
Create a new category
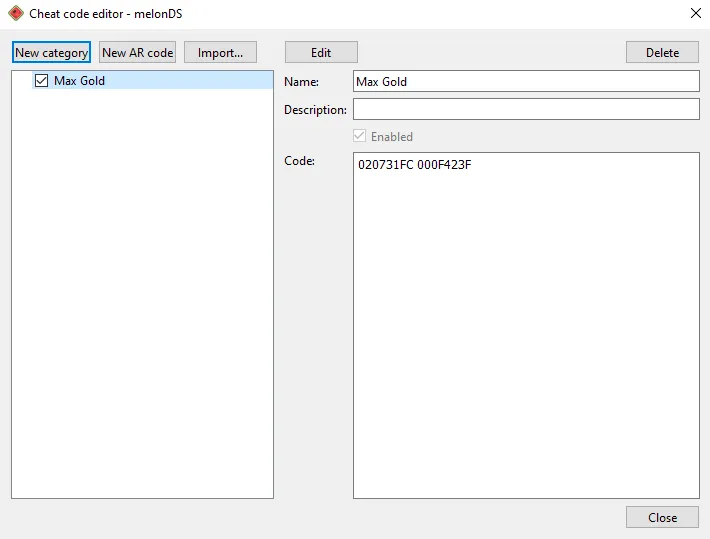(52, 53)
